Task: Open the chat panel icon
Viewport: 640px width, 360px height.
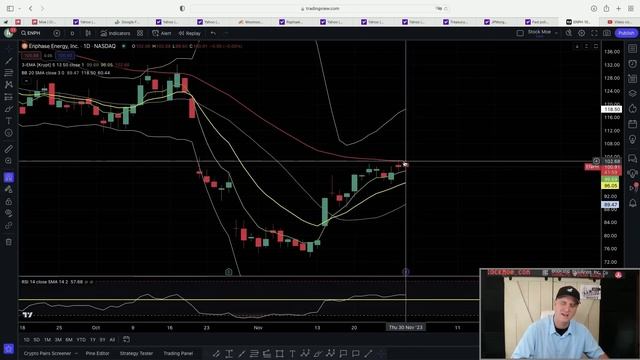Action: [632, 158]
